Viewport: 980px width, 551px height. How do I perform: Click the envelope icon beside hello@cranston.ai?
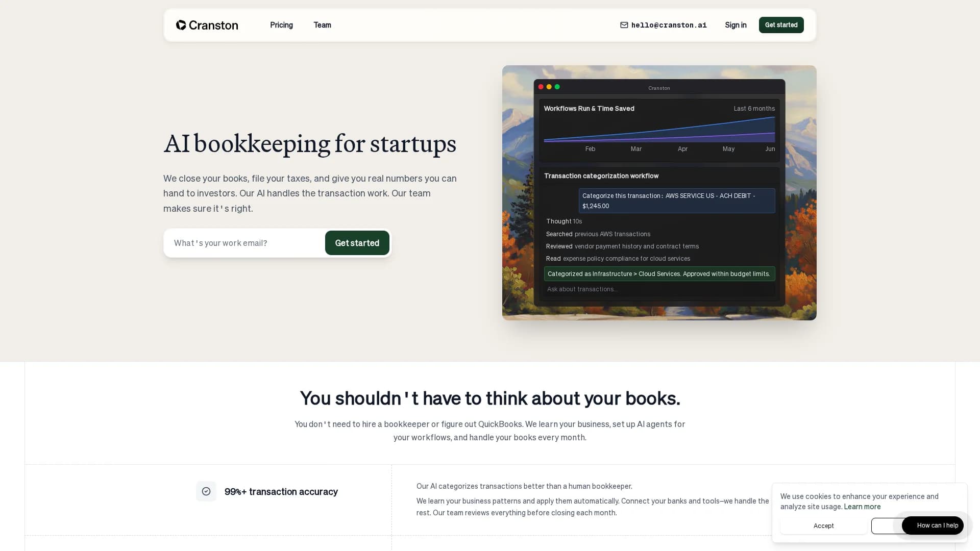click(x=624, y=25)
